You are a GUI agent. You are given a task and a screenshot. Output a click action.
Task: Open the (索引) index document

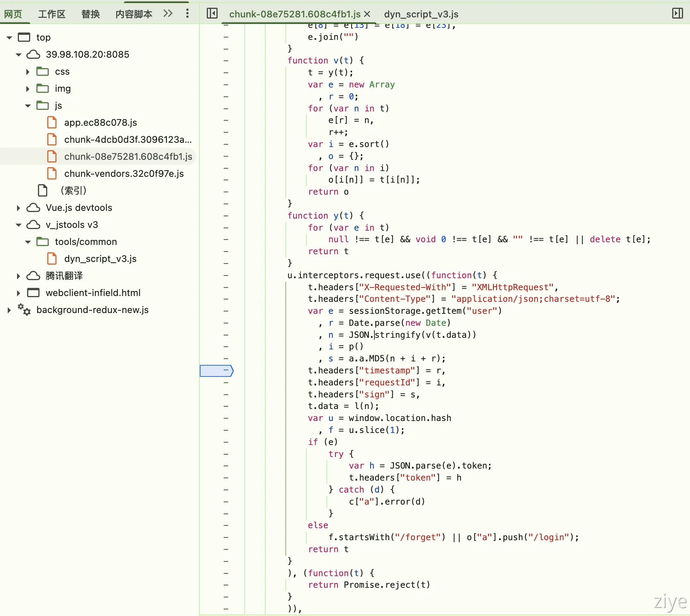(73, 191)
